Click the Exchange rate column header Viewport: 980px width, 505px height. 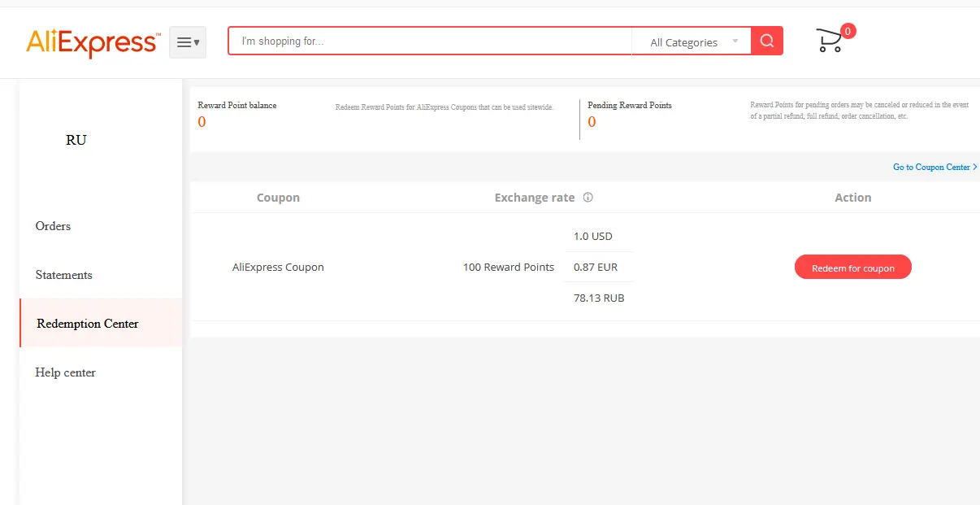coord(535,198)
